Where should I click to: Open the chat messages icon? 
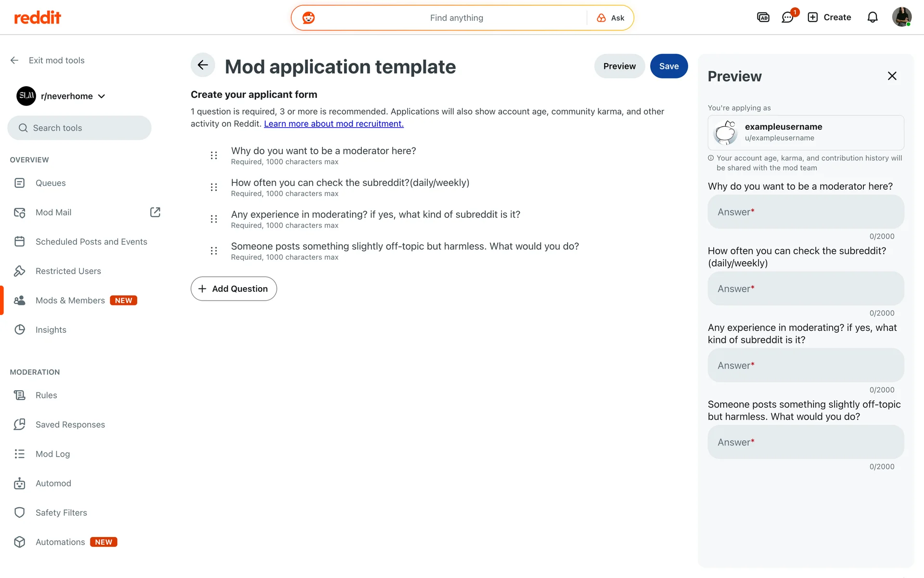click(x=787, y=18)
